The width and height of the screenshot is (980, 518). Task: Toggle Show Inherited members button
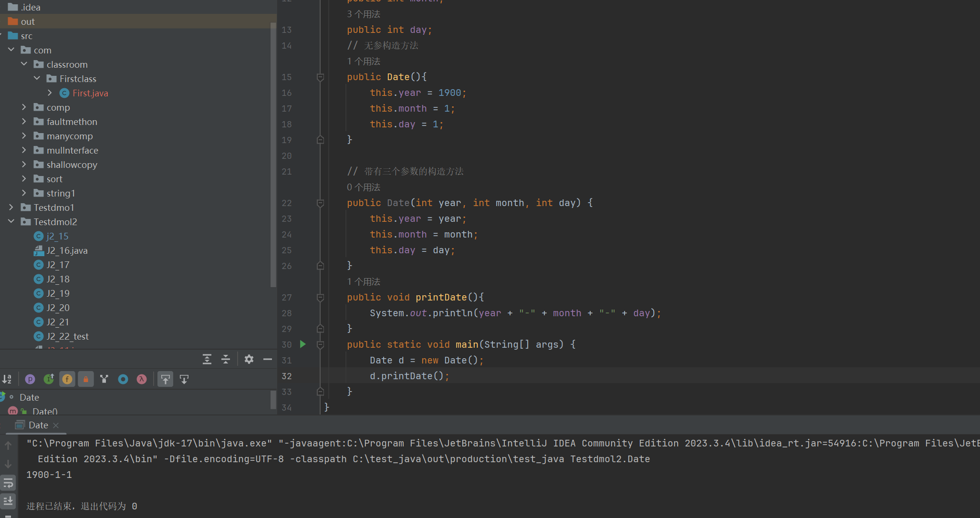[x=49, y=379]
